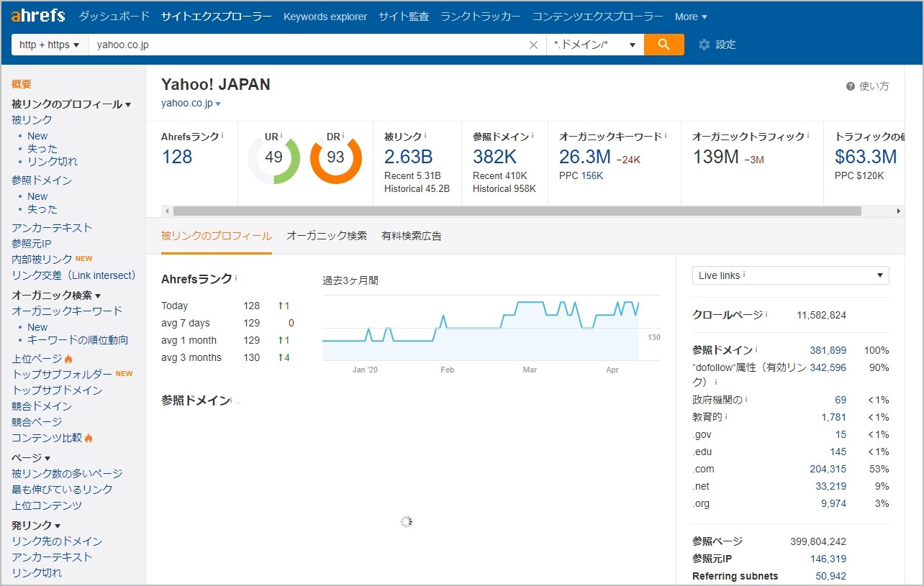This screenshot has height=586, width=924.
Task: Click the 26.3M organic keywords value
Action: coord(585,157)
